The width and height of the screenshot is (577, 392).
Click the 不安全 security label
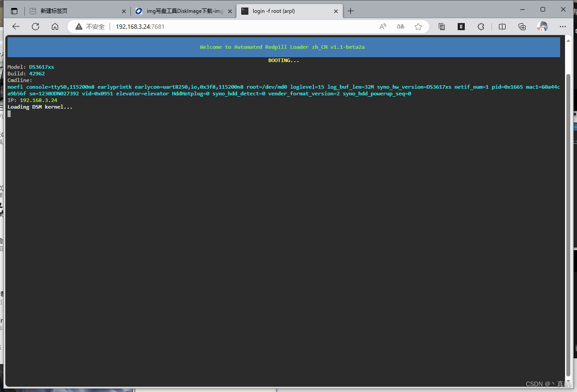95,27
